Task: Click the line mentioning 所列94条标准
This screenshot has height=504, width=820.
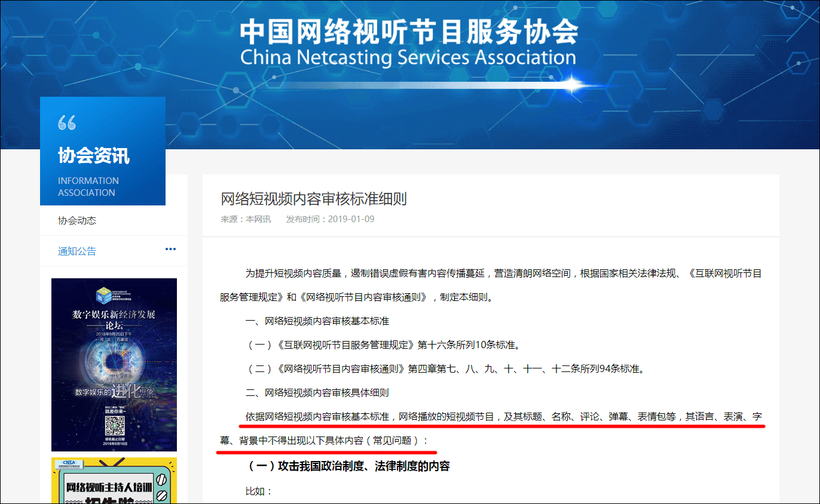Action: coord(445,368)
